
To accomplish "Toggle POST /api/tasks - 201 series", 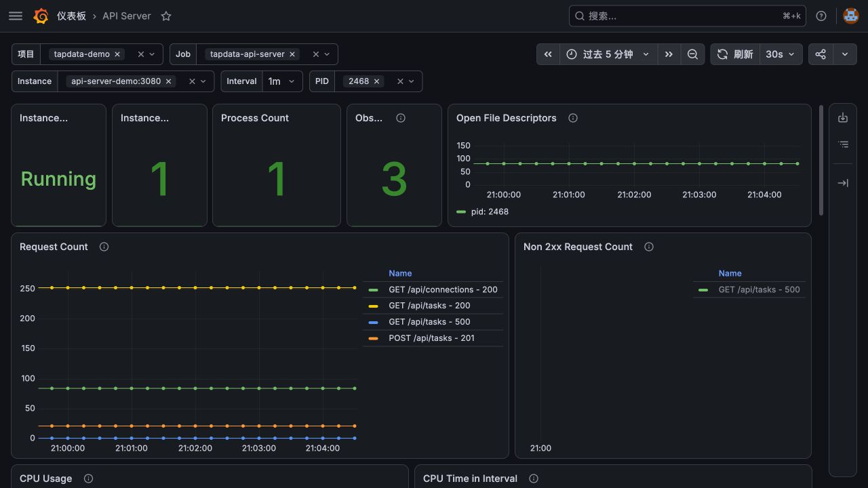I will click(431, 338).
